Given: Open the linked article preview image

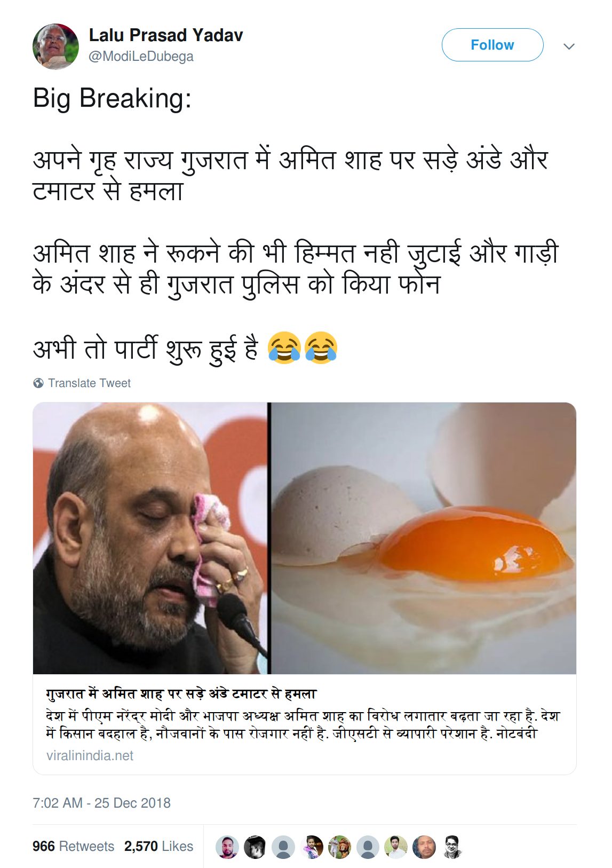Looking at the screenshot, I should [x=304, y=538].
